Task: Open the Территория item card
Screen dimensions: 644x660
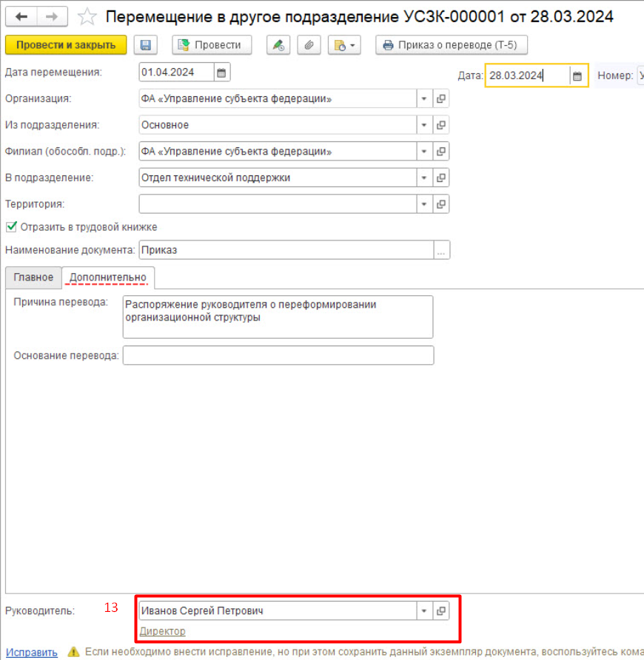Action: [441, 204]
